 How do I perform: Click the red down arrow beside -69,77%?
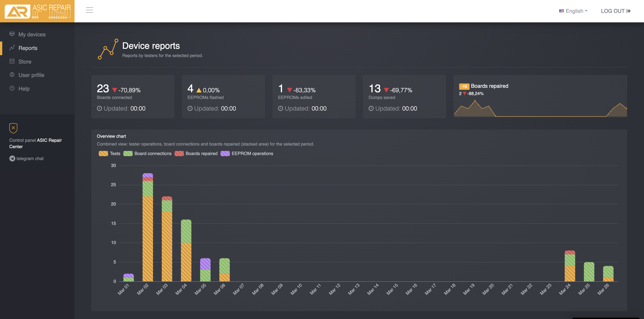[386, 90]
